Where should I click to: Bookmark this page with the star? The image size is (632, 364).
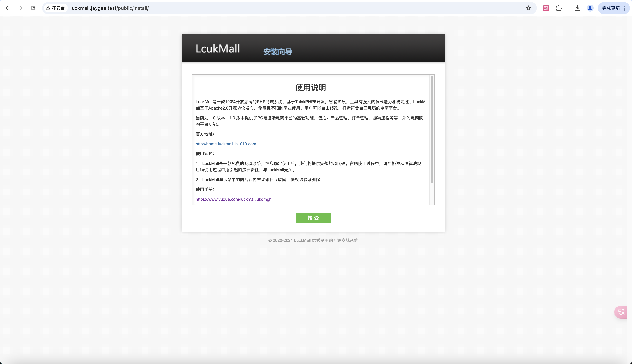(x=528, y=8)
